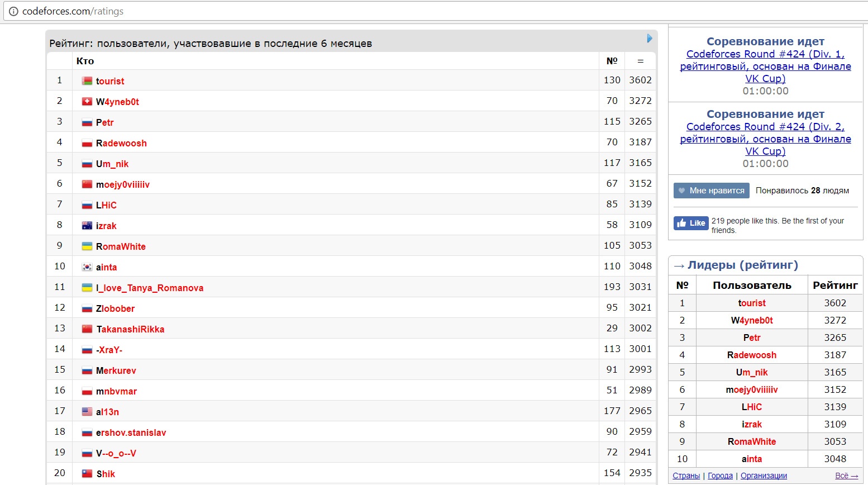Click the flag beside ershov.stanislav
The height and width of the screenshot is (485, 868).
point(87,432)
